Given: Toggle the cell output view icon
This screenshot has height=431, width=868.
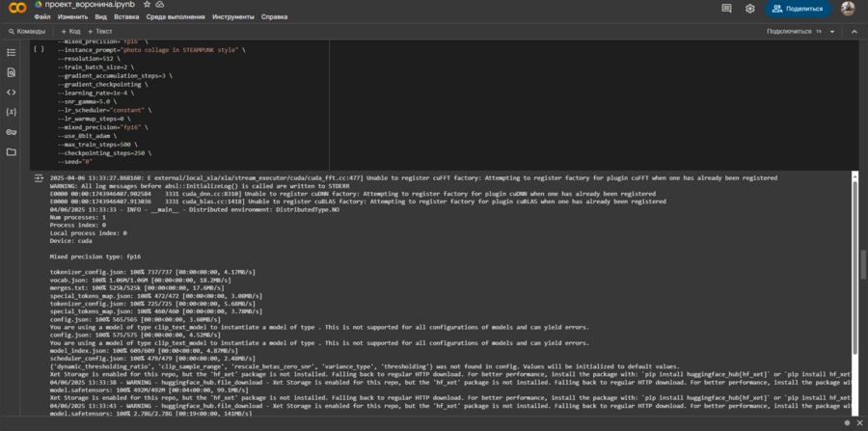Looking at the screenshot, I should (39, 179).
